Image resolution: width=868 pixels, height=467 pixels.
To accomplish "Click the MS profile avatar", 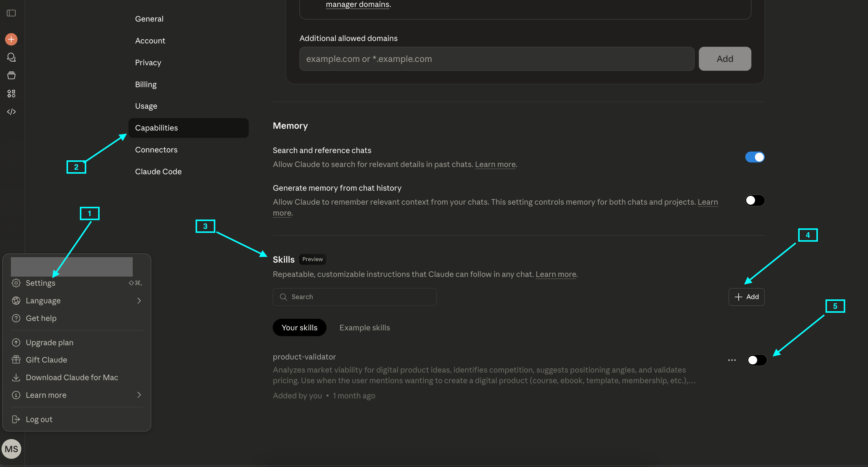I will (11, 449).
